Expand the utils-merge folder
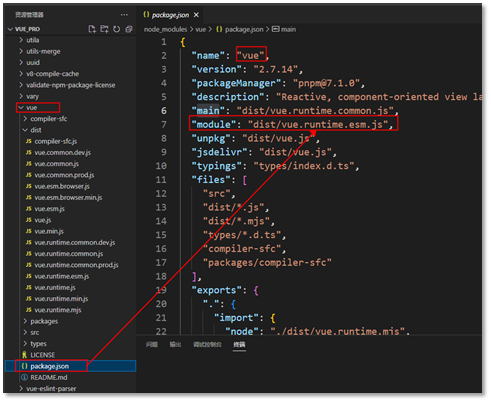Viewport: 491px width, 402px height. click(43, 51)
